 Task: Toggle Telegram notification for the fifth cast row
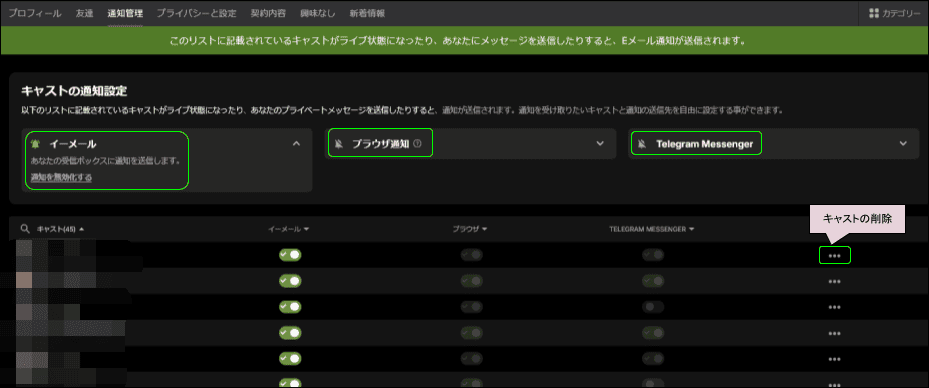coord(653,359)
